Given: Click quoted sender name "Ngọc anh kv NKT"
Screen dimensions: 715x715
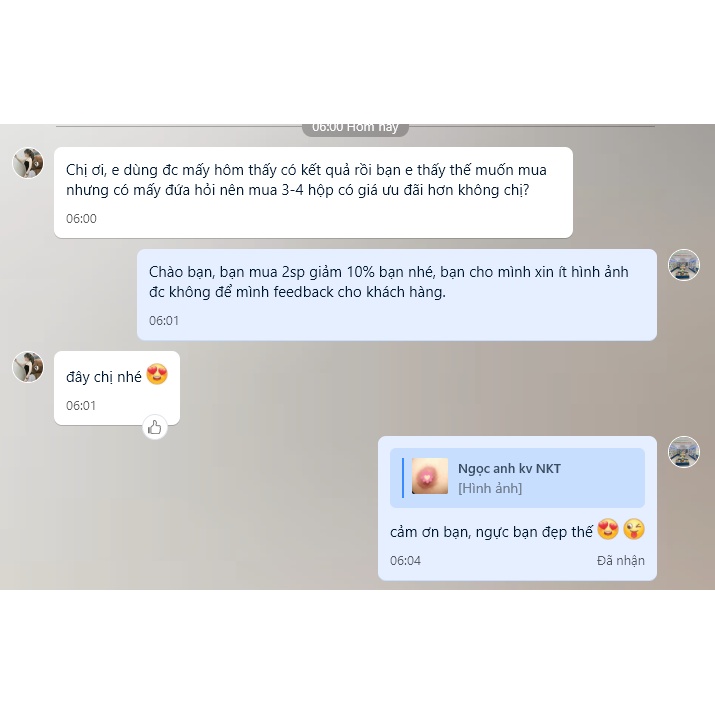Looking at the screenshot, I should (x=509, y=468).
